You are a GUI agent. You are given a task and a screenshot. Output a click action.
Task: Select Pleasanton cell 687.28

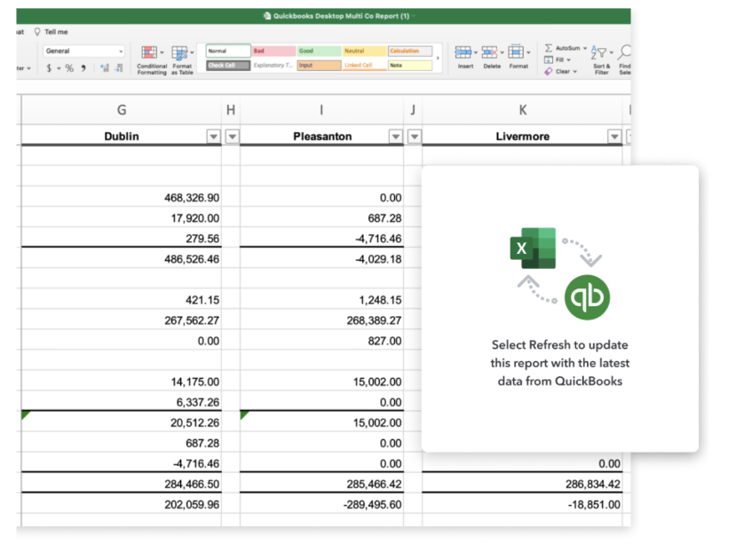321,217
